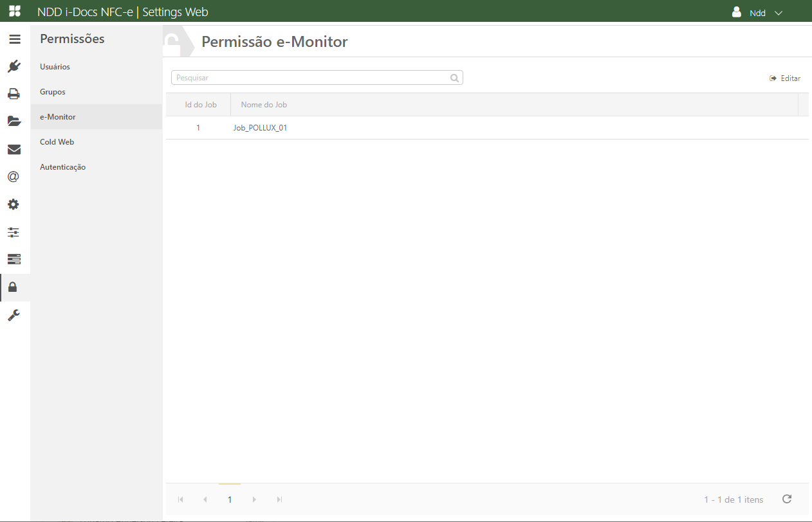Select e-Monitor menu item
This screenshot has height=522, width=812.
[96, 117]
